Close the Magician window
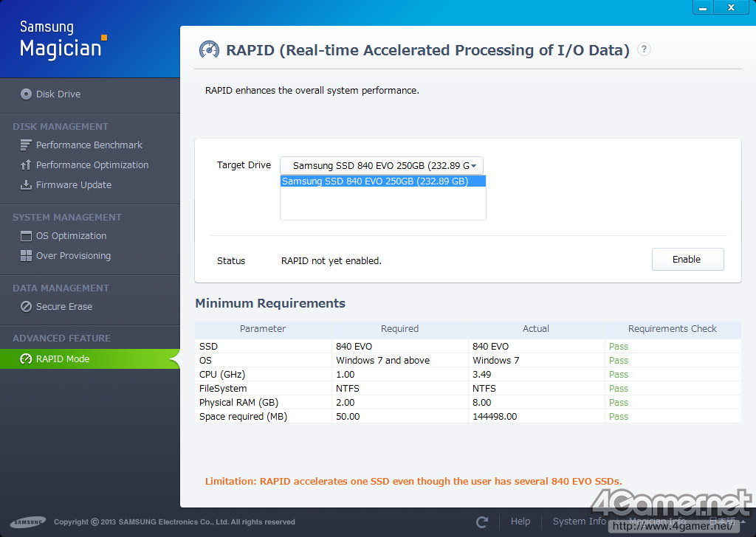This screenshot has height=537, width=756. pyautogui.click(x=731, y=7)
